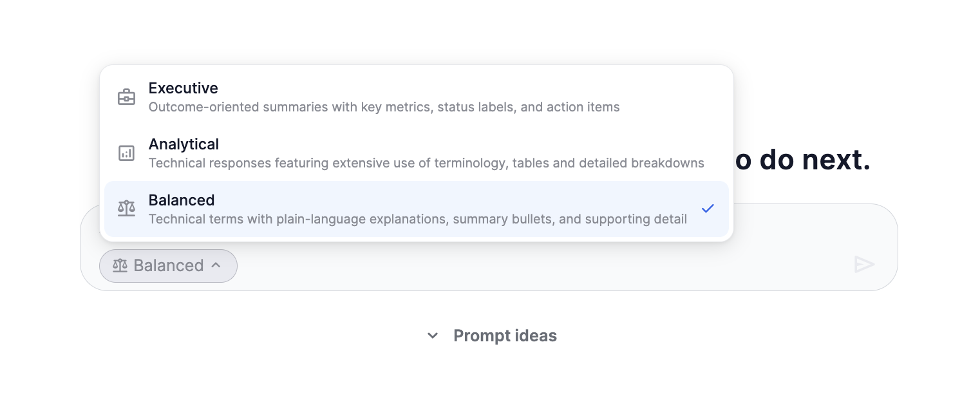Click the Prompt ideas label
This screenshot has width=980, height=398.
click(x=505, y=336)
